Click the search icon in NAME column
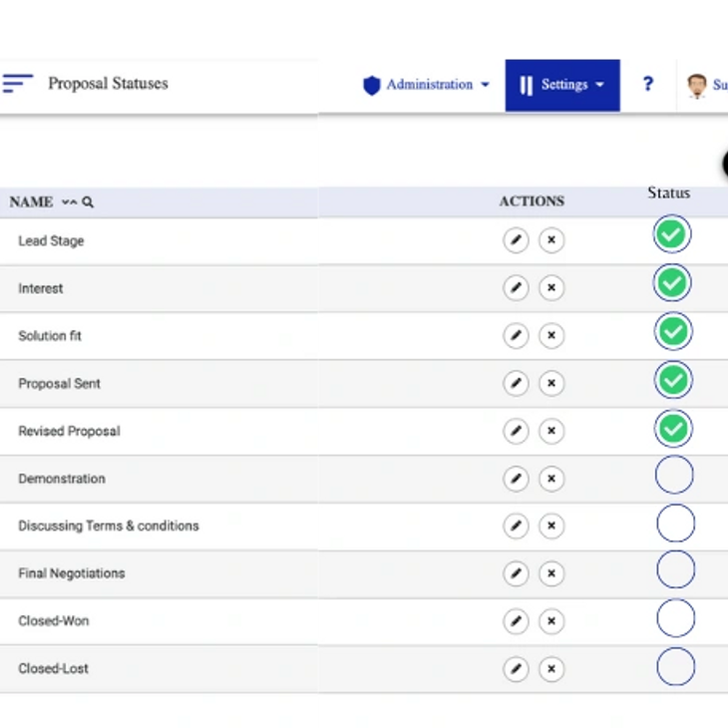The height and width of the screenshot is (728, 728). tap(88, 202)
